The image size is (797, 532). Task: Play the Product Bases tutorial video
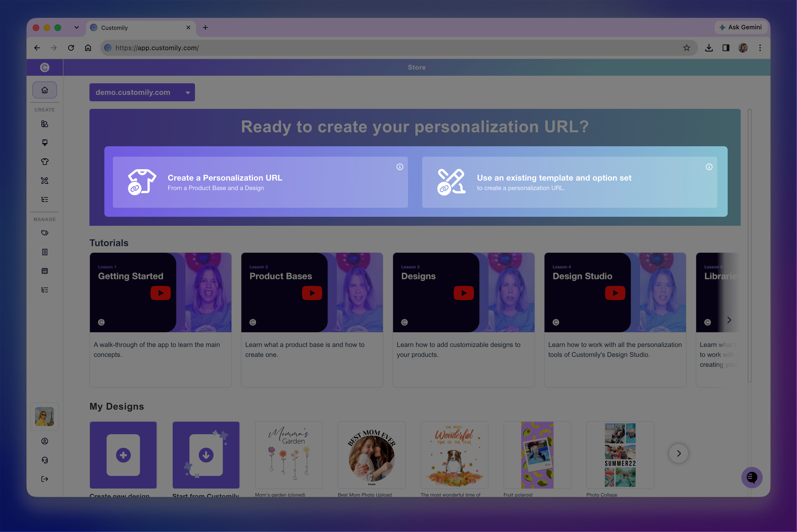pos(312,293)
